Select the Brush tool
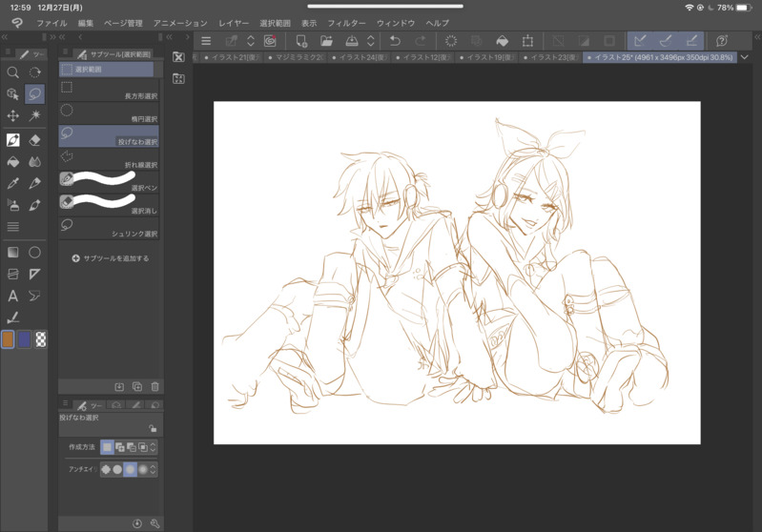 point(34,205)
